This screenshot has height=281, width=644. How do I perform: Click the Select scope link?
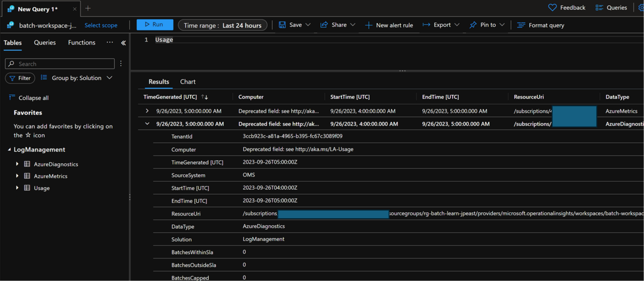[101, 25]
